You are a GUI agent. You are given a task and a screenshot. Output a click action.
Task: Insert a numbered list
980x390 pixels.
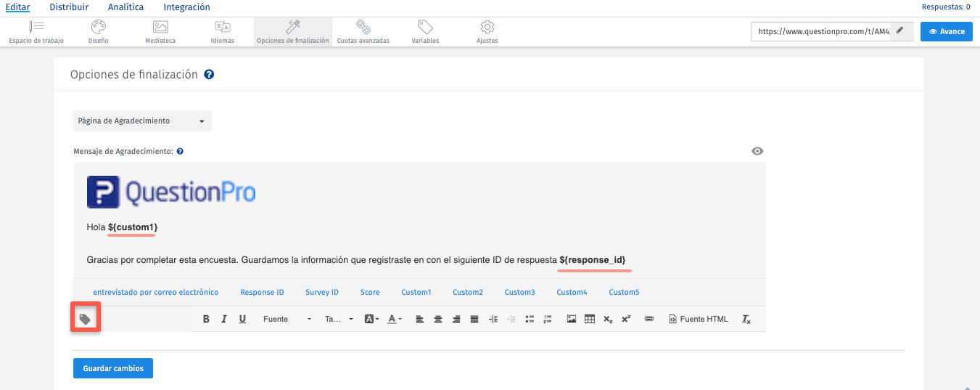click(548, 319)
